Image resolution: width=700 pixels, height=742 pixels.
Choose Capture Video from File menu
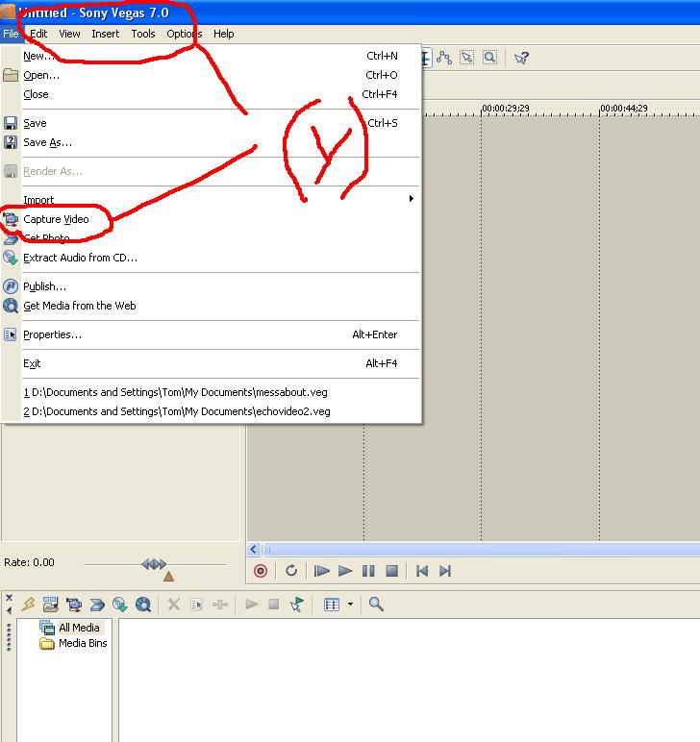(211, 219)
